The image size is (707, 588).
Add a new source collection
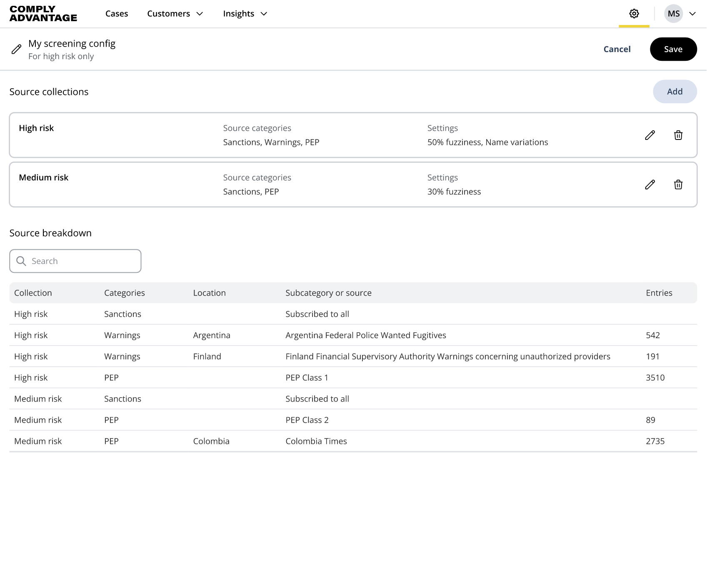click(675, 92)
